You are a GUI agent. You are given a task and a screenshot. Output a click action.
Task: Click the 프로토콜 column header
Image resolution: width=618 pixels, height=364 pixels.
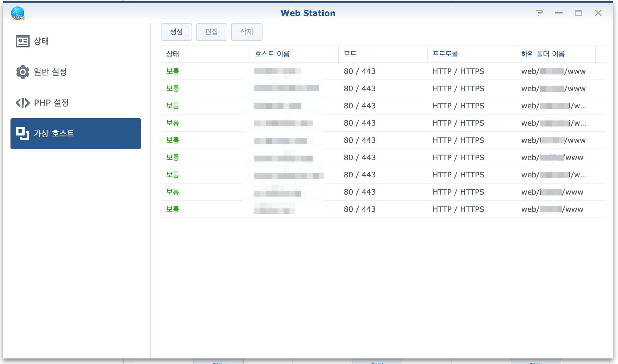445,54
